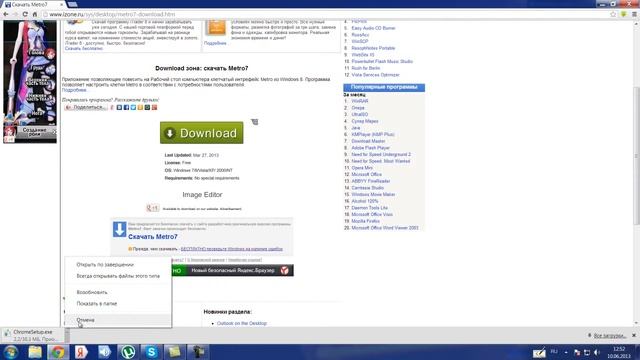Screen dimensions: 640x360
Task: Open the WinRAR link in popular programs
Action: (360, 101)
